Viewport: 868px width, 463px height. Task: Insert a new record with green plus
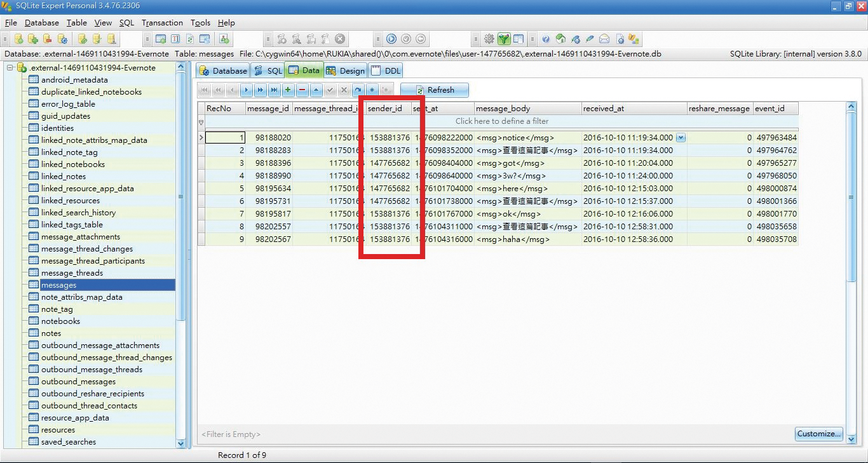tap(288, 90)
